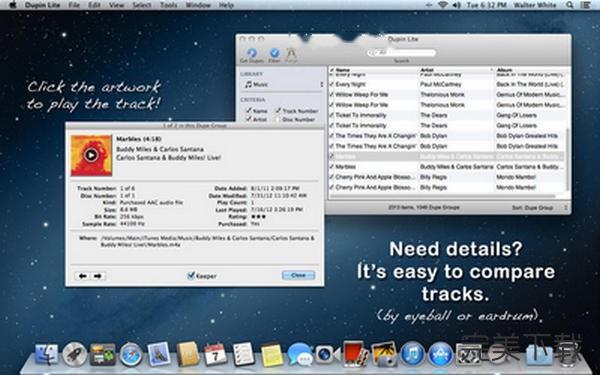Open iPhoto icon in the Dock
The height and width of the screenshot is (375, 600).
[384, 354]
